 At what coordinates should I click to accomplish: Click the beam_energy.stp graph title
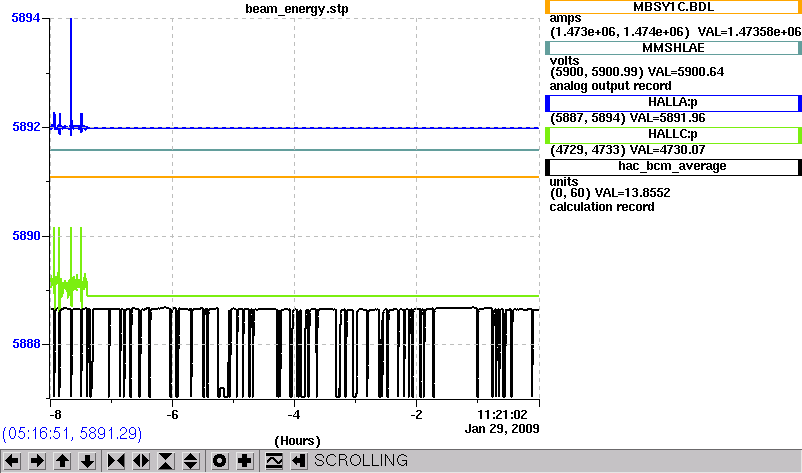pyautogui.click(x=297, y=9)
